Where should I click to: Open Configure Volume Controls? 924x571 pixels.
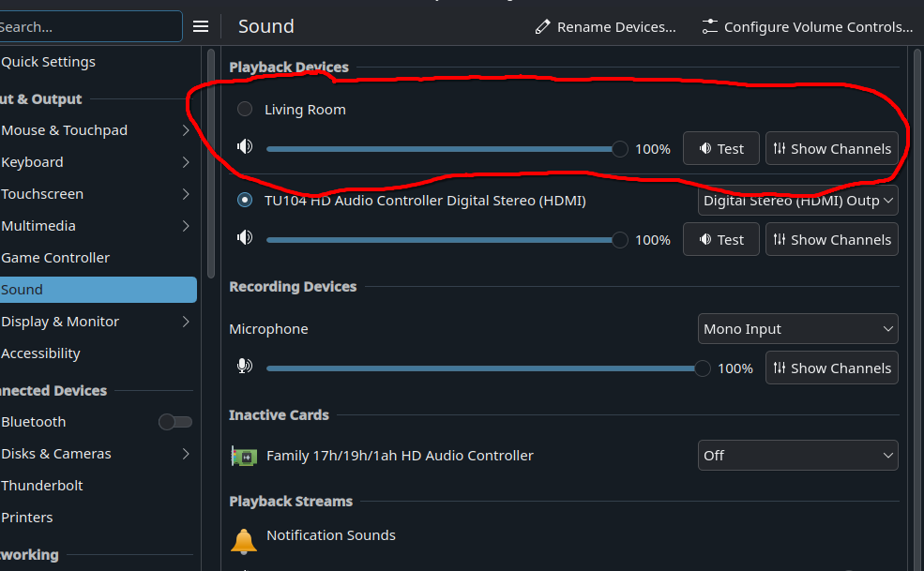[808, 27]
